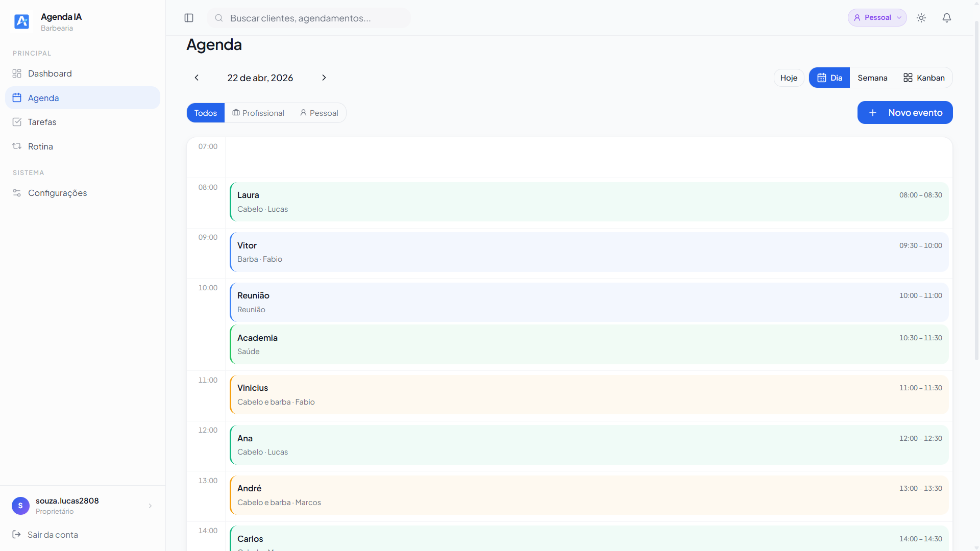Toggle the sidebar panel icon
The width and height of the screenshot is (980, 551).
point(189,18)
